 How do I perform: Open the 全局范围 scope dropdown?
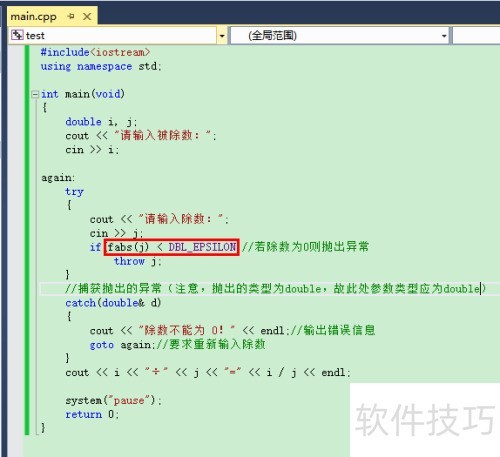pos(444,36)
